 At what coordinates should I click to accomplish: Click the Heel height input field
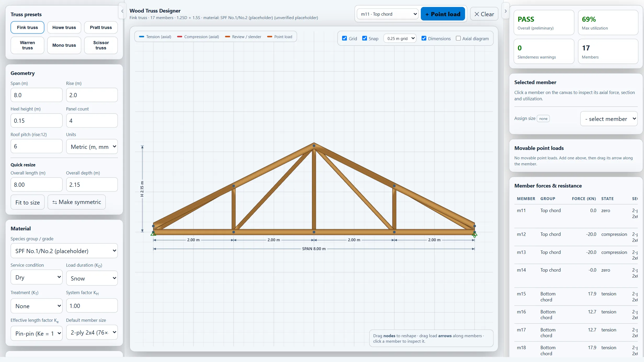pyautogui.click(x=37, y=121)
